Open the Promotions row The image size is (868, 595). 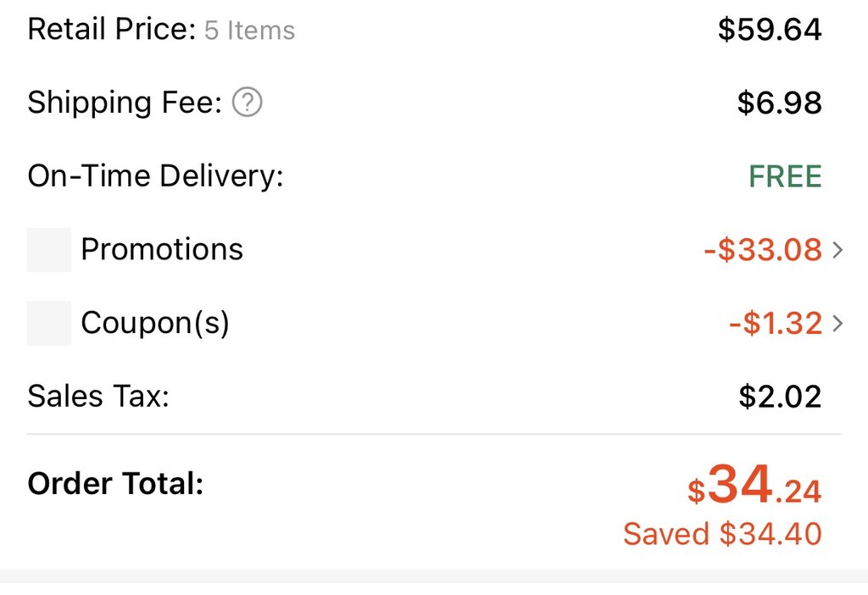434,250
